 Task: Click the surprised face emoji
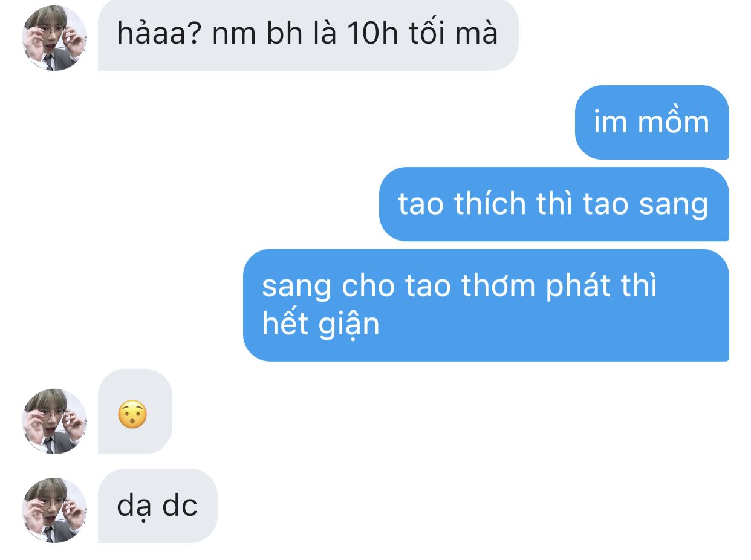[132, 415]
